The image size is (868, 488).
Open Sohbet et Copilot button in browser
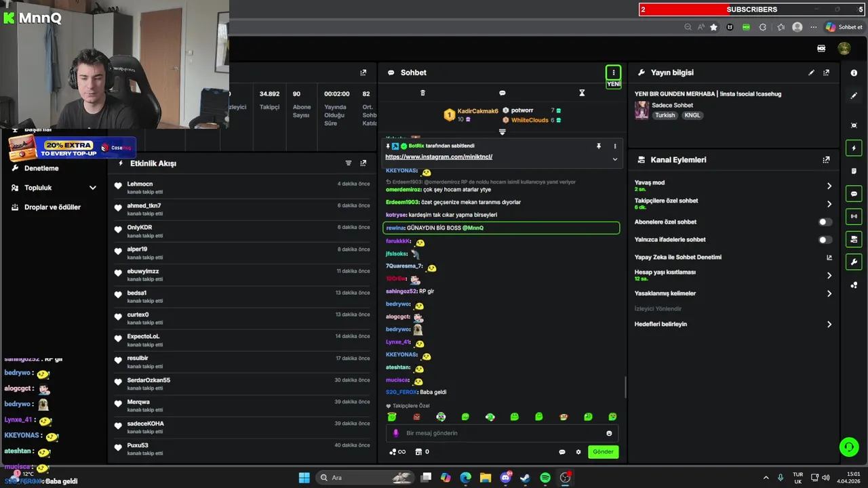(x=844, y=27)
